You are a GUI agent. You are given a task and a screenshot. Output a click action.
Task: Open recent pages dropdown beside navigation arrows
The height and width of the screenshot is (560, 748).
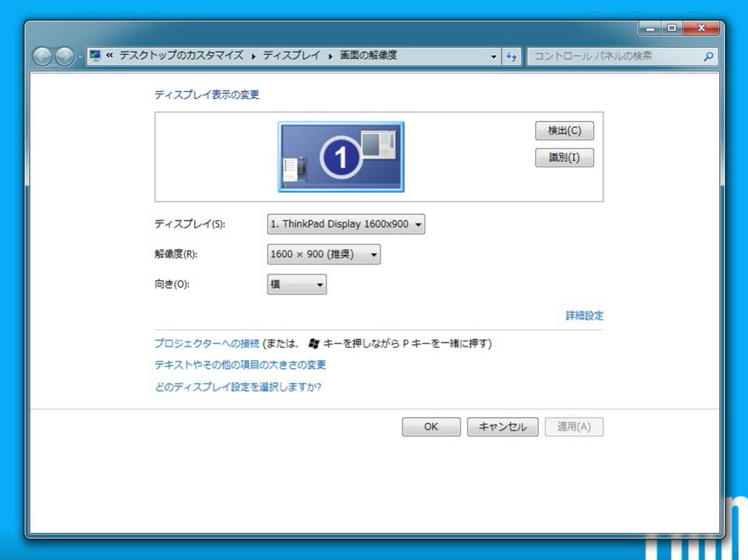(x=80, y=57)
